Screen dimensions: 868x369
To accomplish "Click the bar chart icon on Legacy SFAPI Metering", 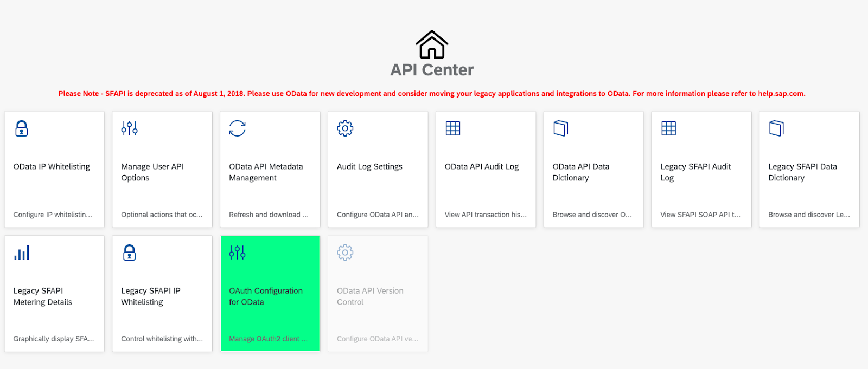I will [22, 253].
